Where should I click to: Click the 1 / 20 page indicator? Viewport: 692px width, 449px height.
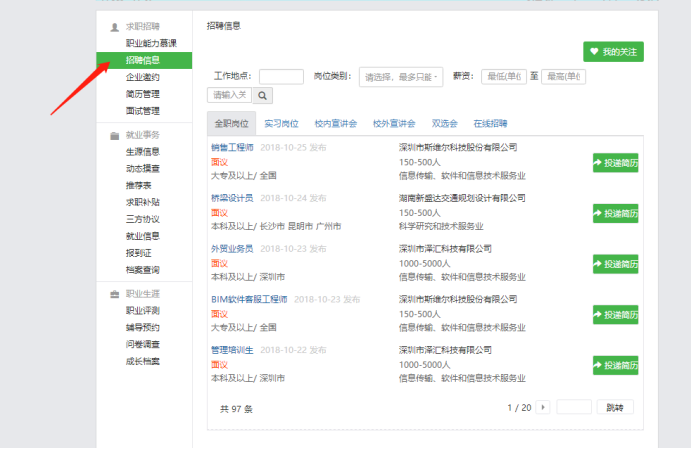tap(519, 407)
